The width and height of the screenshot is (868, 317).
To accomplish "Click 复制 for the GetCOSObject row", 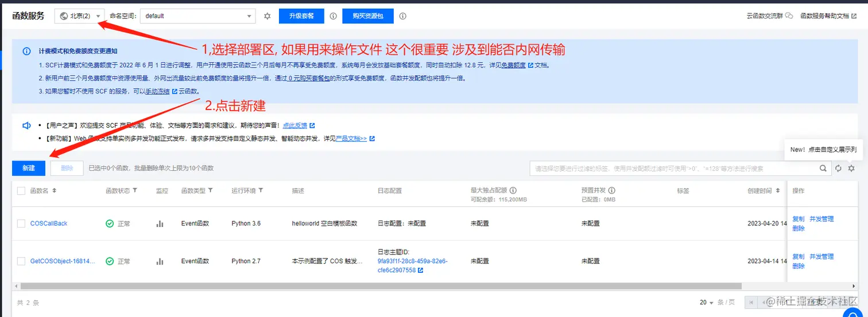I will click(799, 256).
